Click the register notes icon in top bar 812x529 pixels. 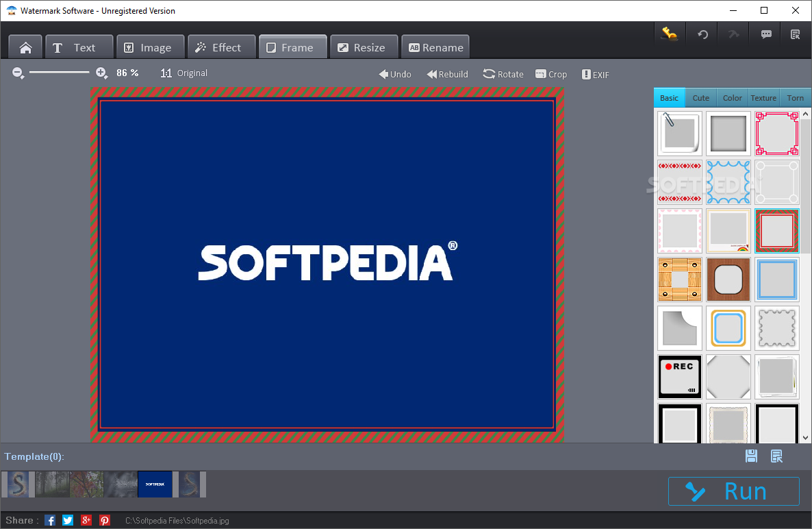795,34
